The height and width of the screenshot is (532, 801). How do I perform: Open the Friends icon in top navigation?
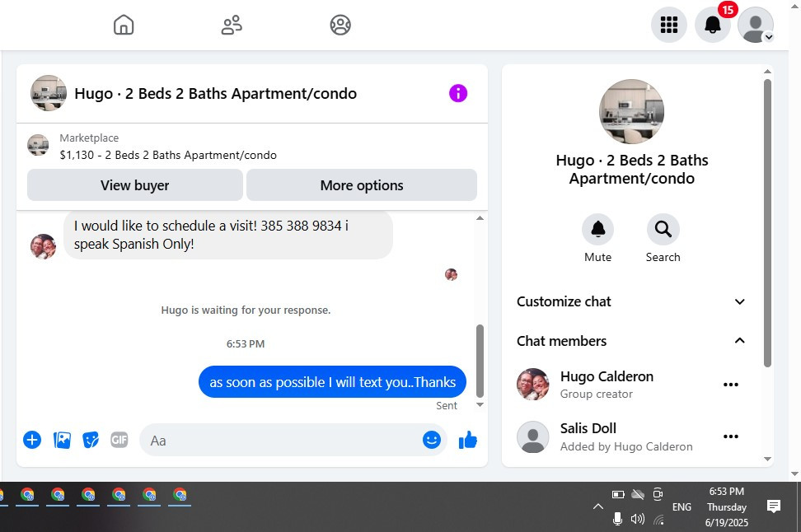232,25
